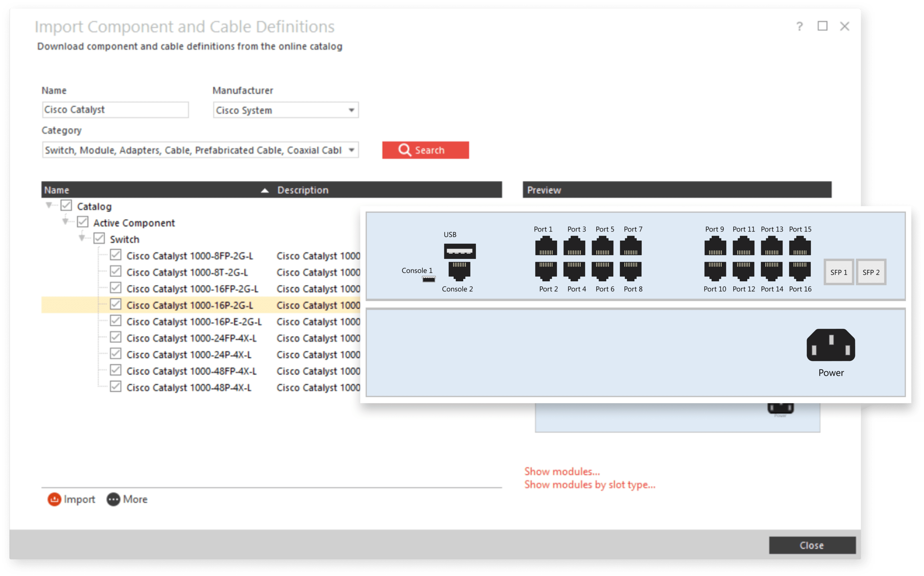Viewport: 924px width, 576px height.
Task: Click the Power connector icon
Action: click(831, 345)
